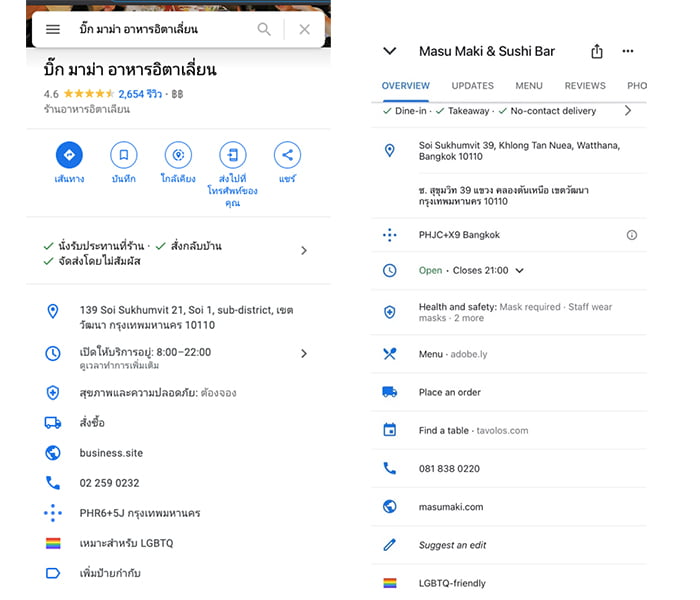700x600 pixels.
Task: Click the search field with Thai restaurant name
Action: pos(139,29)
